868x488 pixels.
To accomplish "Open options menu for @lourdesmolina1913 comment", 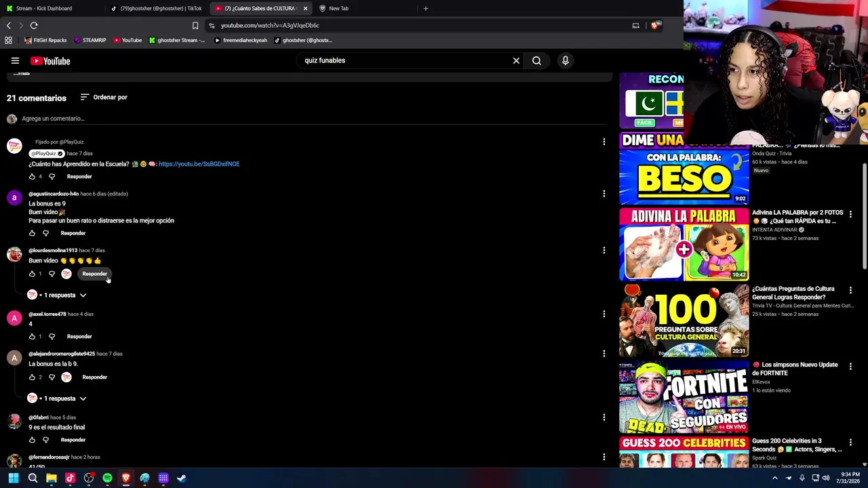I will click(x=604, y=250).
